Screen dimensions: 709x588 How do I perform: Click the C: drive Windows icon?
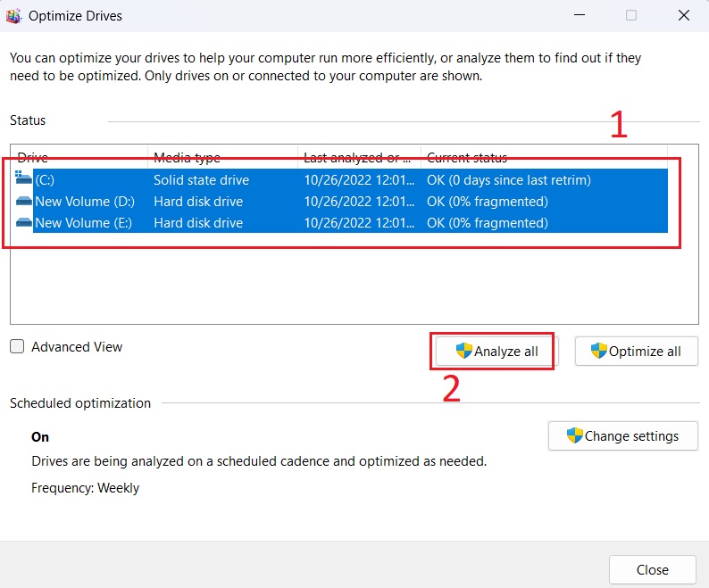coord(23,179)
